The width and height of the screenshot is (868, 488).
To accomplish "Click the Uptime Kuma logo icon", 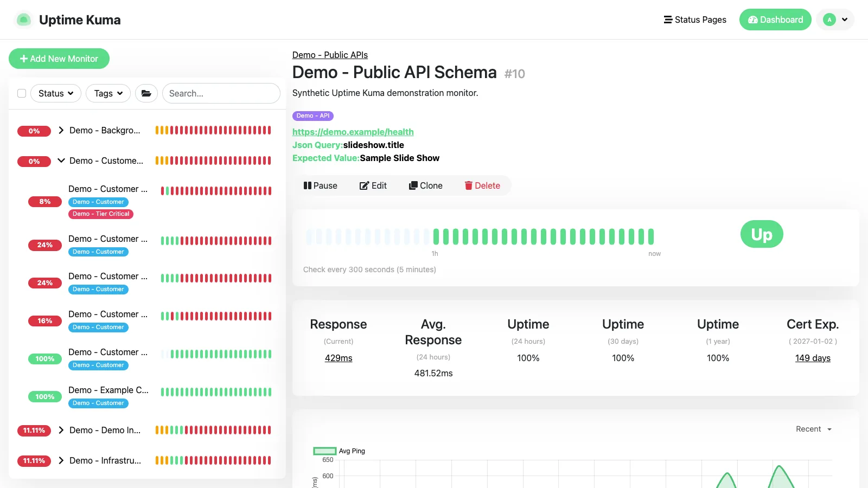I will (x=23, y=20).
